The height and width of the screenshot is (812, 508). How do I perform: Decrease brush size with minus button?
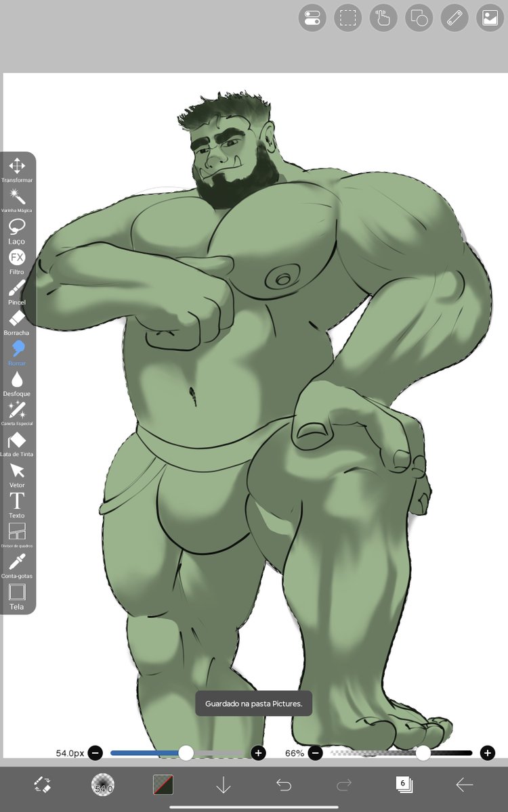[96, 753]
